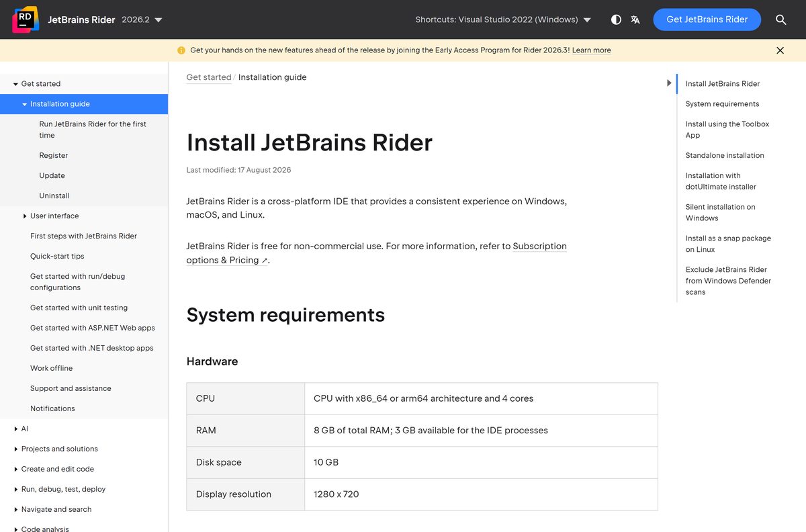This screenshot has width=806, height=532.
Task: Click 'Last modified: 17 August 2026' text
Action: [x=238, y=170]
